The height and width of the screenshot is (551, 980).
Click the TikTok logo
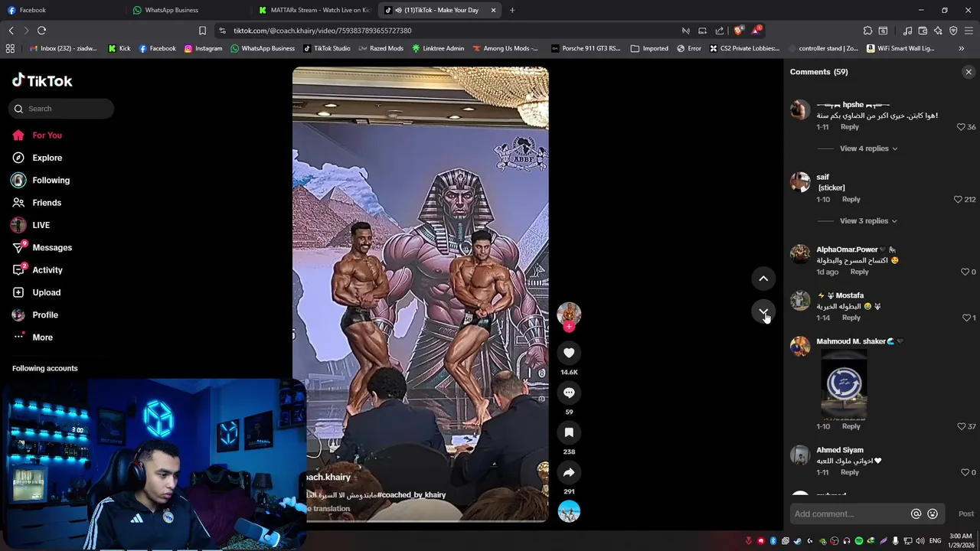(x=42, y=80)
